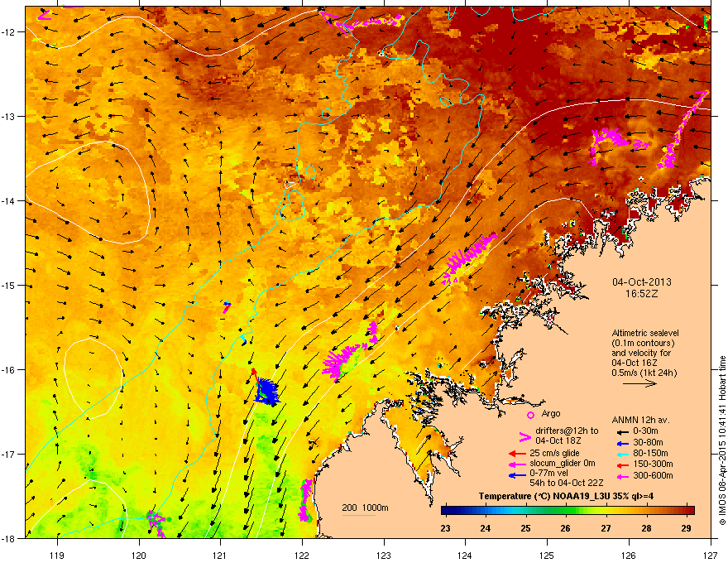Click the cyan ANMN 80-150m arrow symbol
The width and height of the screenshot is (728, 563).
coord(622,454)
